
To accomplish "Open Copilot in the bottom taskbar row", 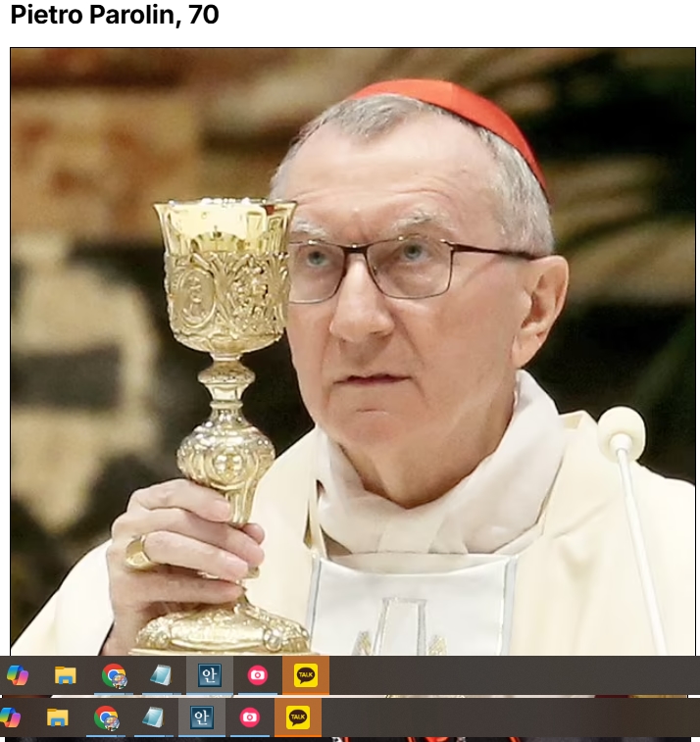I will tap(10, 717).
